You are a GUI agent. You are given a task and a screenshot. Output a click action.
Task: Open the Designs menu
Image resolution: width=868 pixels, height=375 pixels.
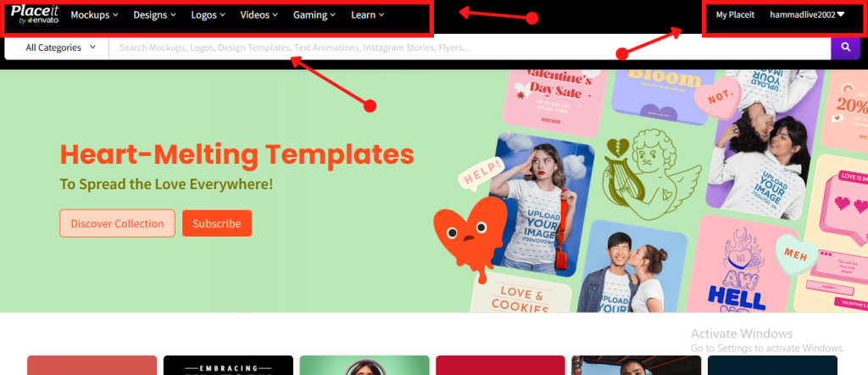[x=154, y=15]
